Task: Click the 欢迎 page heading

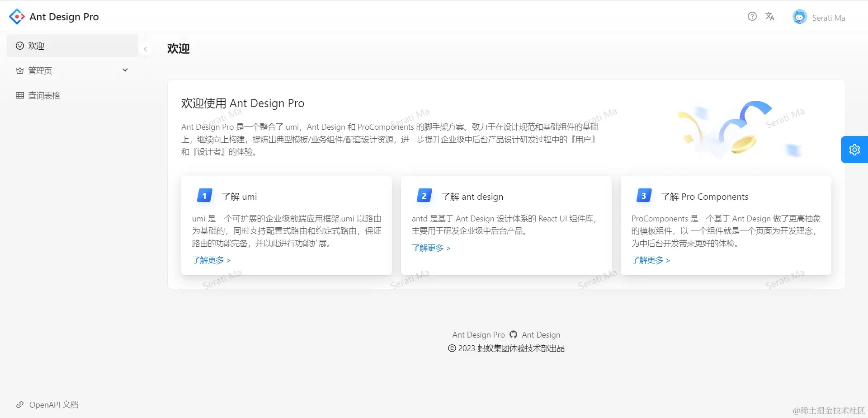Action: [x=179, y=48]
